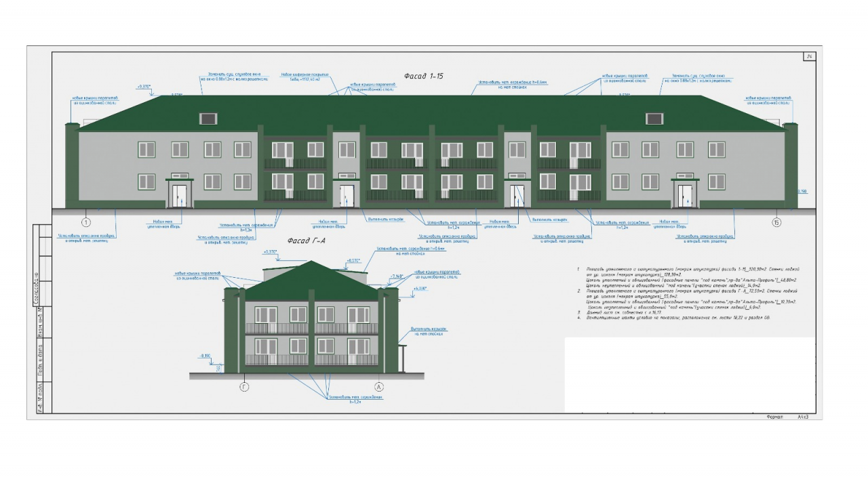Click the leftmost entrance door of Фасад 1-15
Image resolution: width=868 pixels, height=477 pixels.
coord(180,196)
